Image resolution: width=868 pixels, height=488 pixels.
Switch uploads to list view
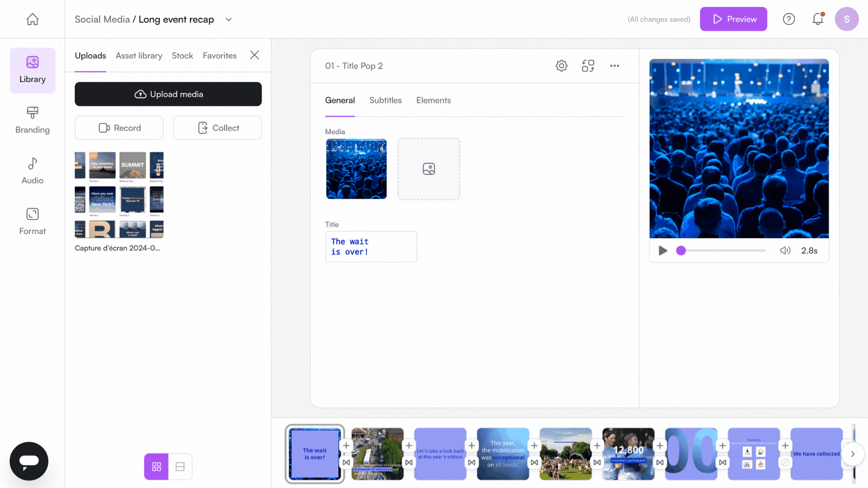click(x=180, y=466)
